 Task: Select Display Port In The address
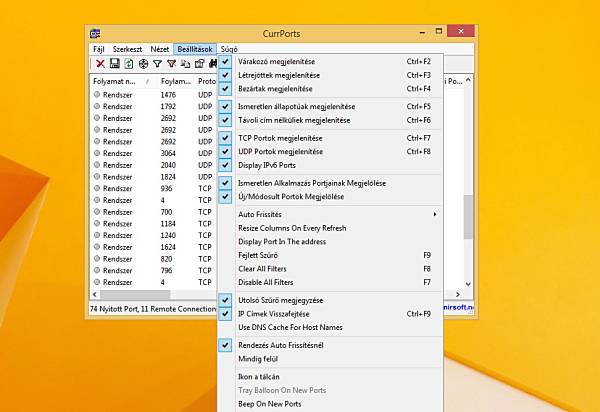pyautogui.click(x=330, y=242)
